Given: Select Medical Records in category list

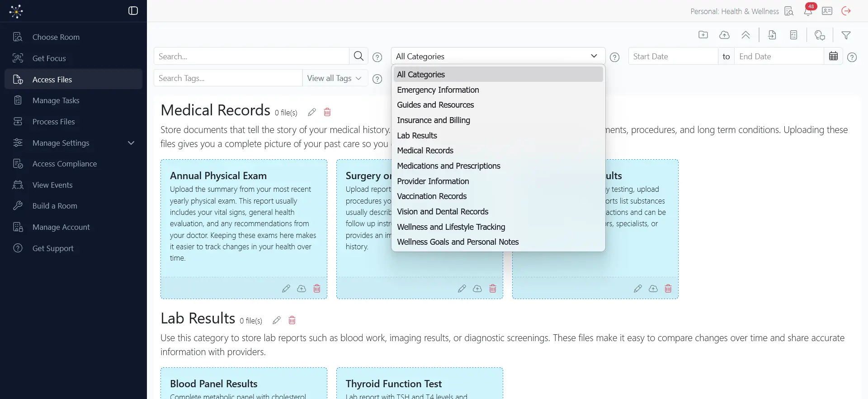Looking at the screenshot, I should [x=498, y=151].
